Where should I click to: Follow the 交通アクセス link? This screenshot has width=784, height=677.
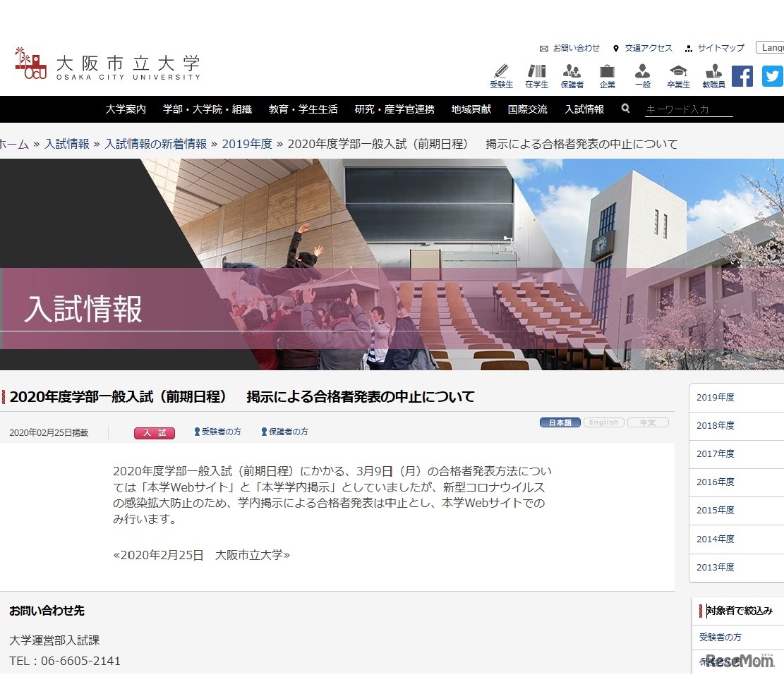click(x=648, y=48)
